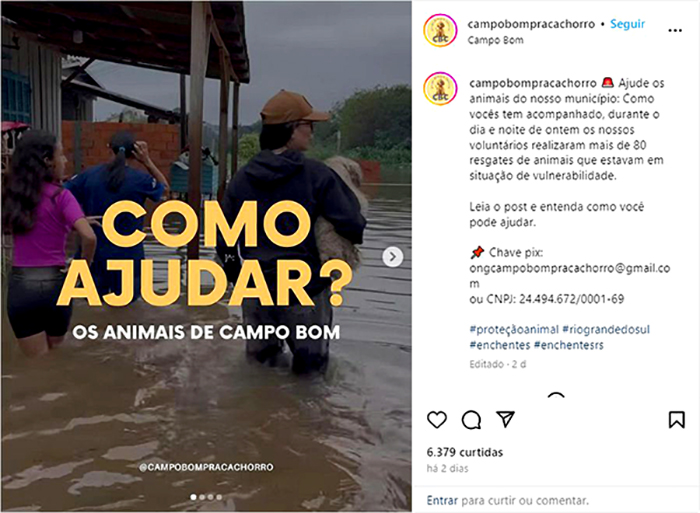
Task: Open campobompracachorro username in header
Action: (531, 24)
